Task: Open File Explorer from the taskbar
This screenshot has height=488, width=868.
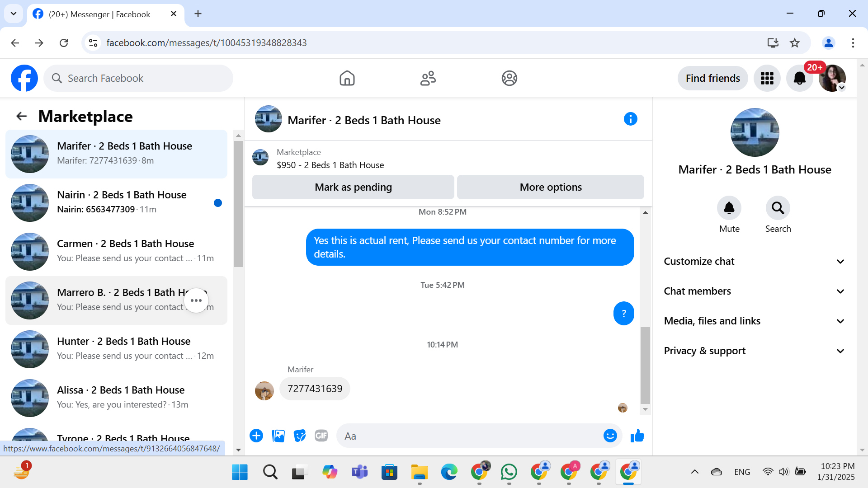Action: (x=420, y=472)
